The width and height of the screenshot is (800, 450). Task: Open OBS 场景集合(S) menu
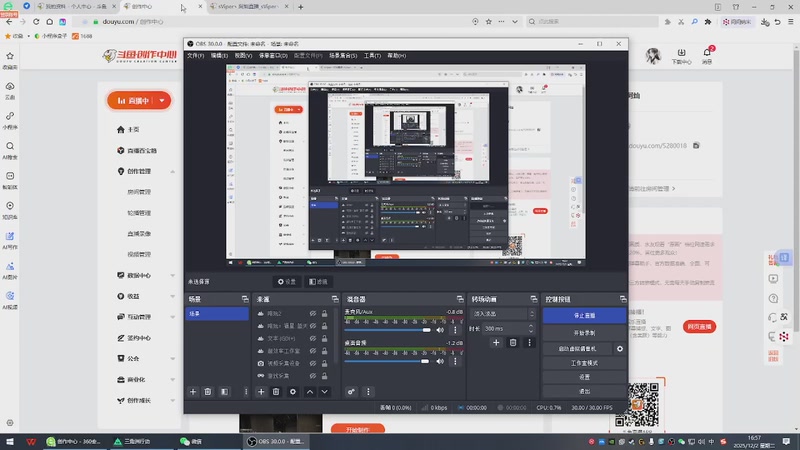[x=343, y=56]
